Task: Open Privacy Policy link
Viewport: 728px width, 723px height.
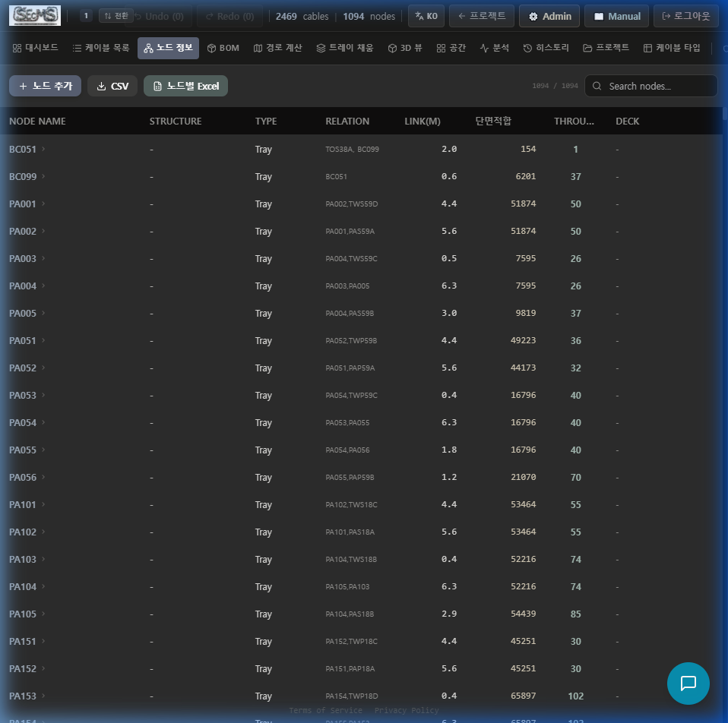Action: [407, 711]
